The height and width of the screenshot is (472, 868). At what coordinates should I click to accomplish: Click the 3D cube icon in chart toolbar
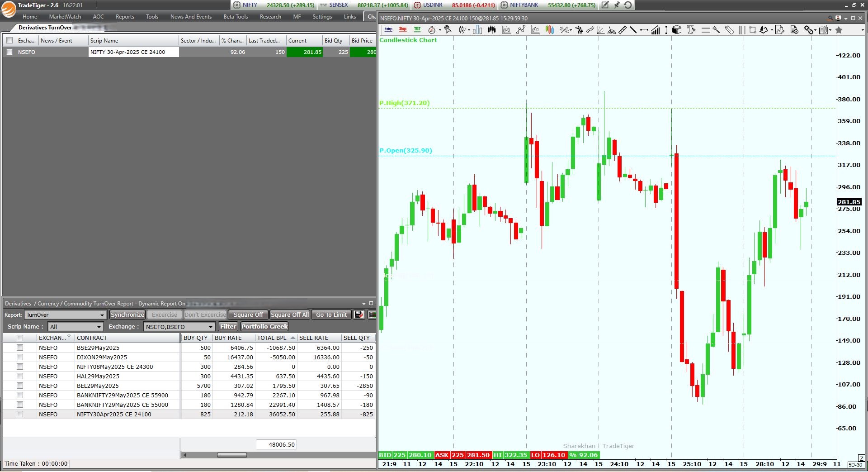click(x=677, y=29)
